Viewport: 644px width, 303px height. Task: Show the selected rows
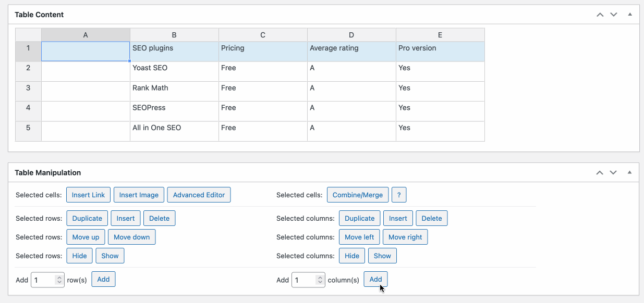click(110, 256)
